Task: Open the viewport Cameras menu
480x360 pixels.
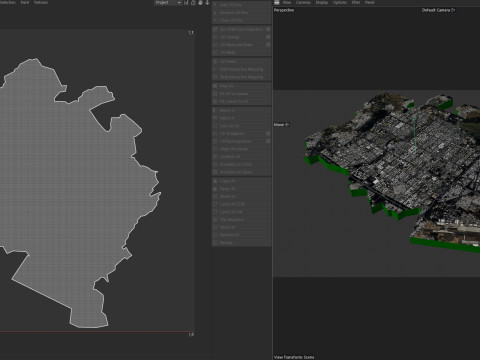Action: point(303,3)
